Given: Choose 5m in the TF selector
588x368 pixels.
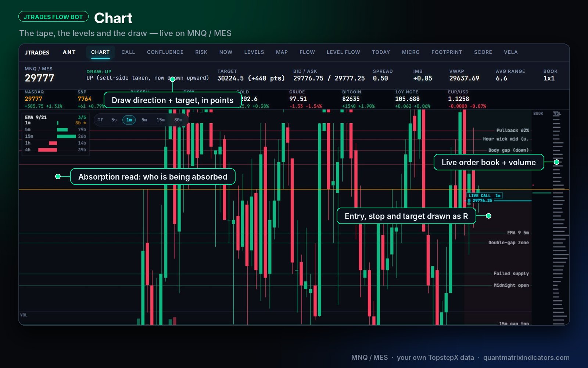Looking at the screenshot, I should tap(144, 120).
